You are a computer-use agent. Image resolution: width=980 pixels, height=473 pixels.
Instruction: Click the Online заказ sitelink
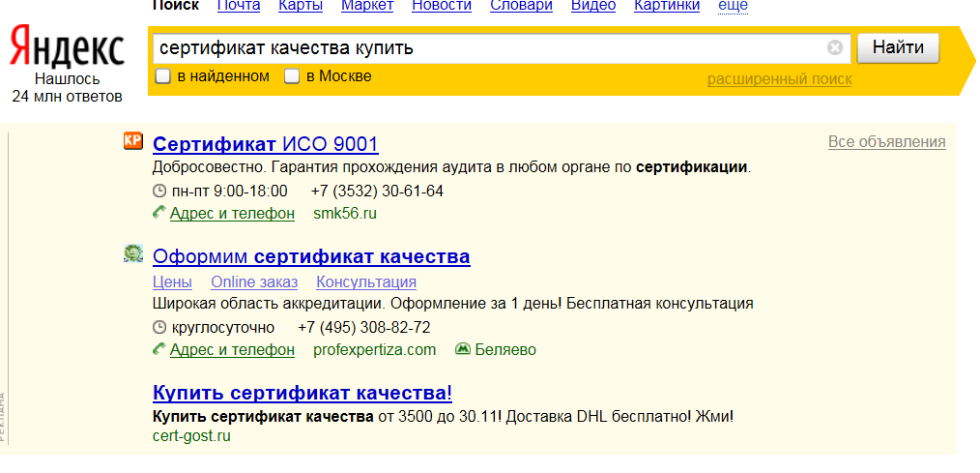click(x=254, y=282)
